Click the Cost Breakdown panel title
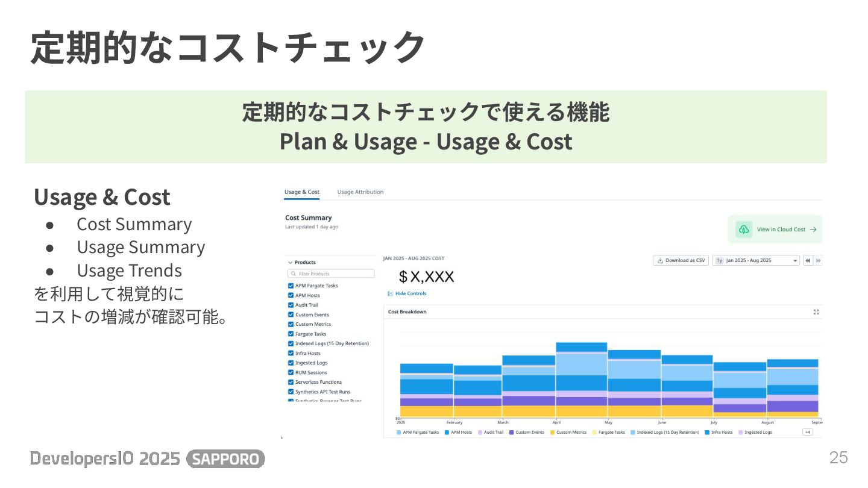The image size is (868, 488). click(407, 312)
